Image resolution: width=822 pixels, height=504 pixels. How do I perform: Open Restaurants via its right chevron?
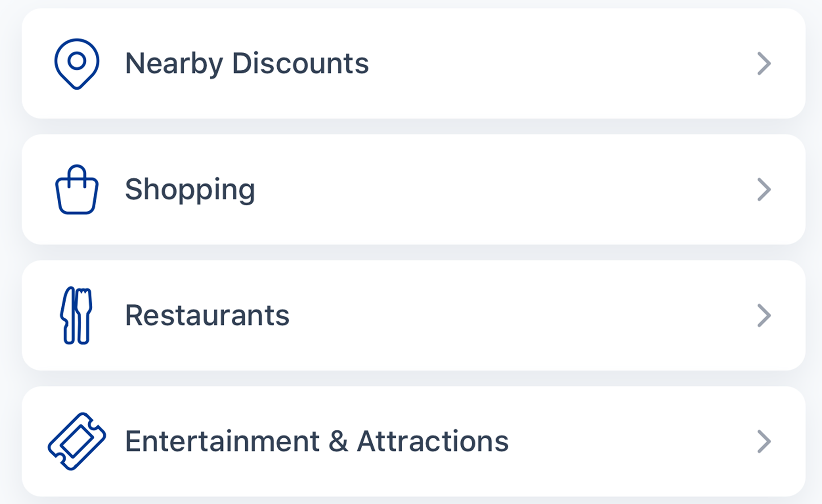[x=764, y=315]
